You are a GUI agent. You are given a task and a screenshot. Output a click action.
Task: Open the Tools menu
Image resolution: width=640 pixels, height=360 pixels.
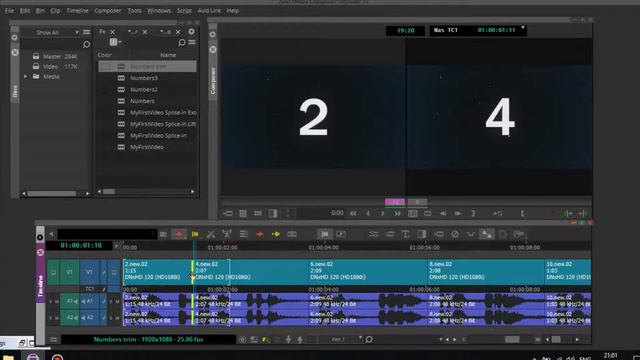click(134, 11)
